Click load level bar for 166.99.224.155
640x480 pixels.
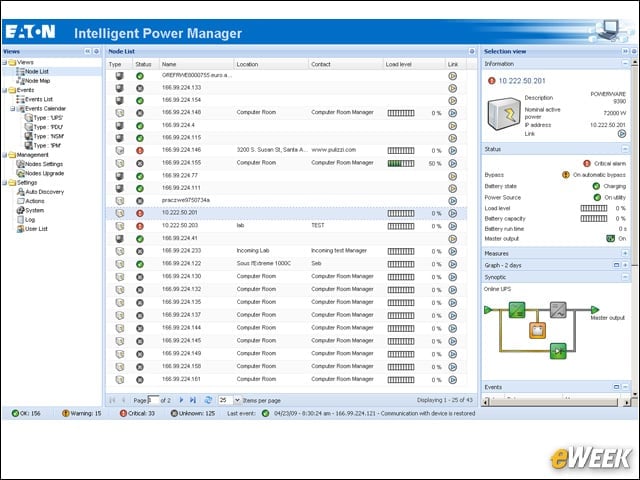coord(401,164)
